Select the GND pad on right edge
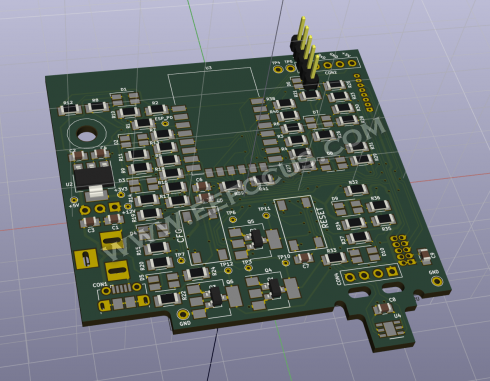The image size is (490, 381). [x=437, y=281]
